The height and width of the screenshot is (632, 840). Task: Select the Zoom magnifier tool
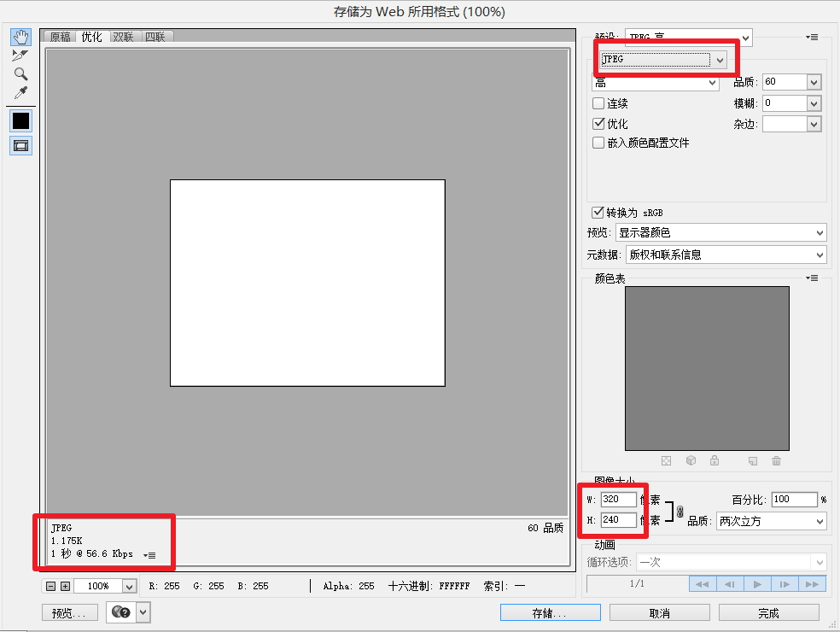20,74
